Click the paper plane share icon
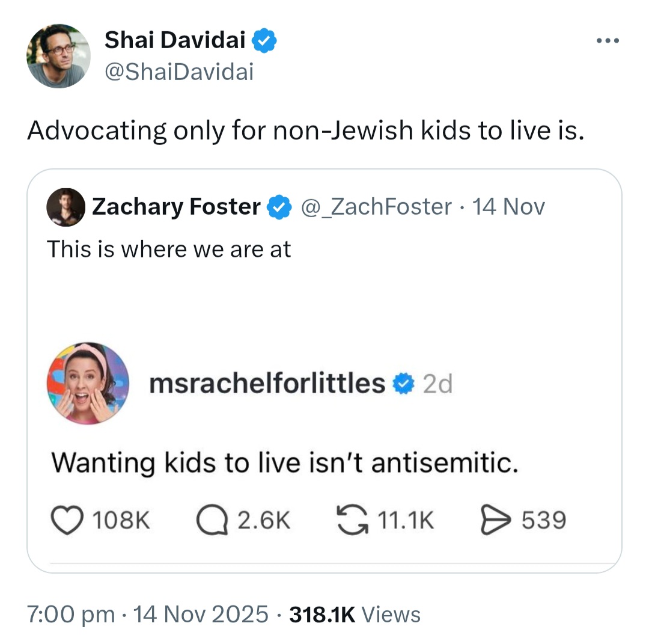Screen dimensions: 649x644 tap(495, 520)
